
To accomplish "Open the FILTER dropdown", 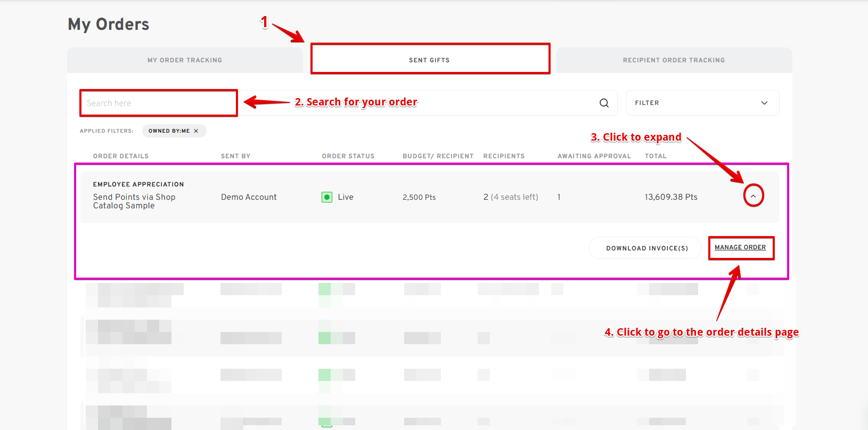I will (x=702, y=103).
